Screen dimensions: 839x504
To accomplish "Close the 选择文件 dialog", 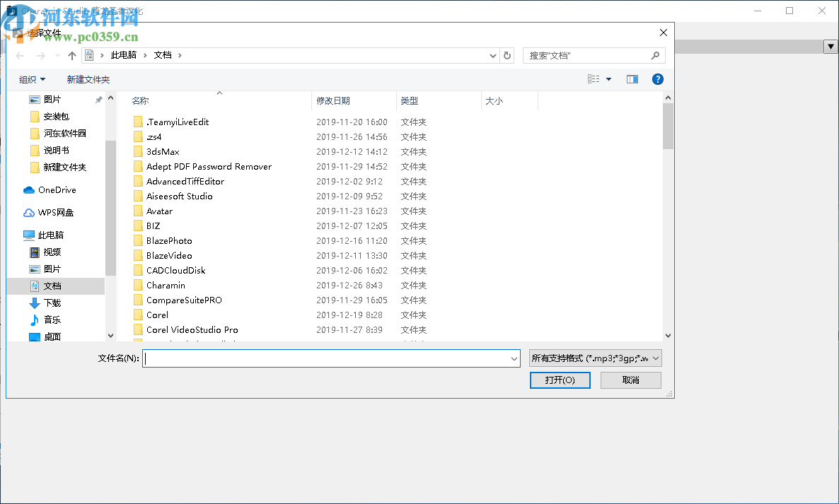I will click(664, 33).
